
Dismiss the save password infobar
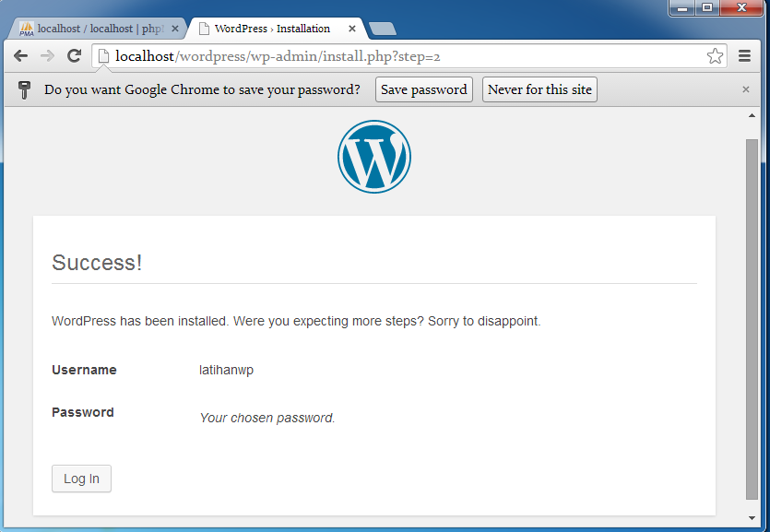click(x=746, y=89)
